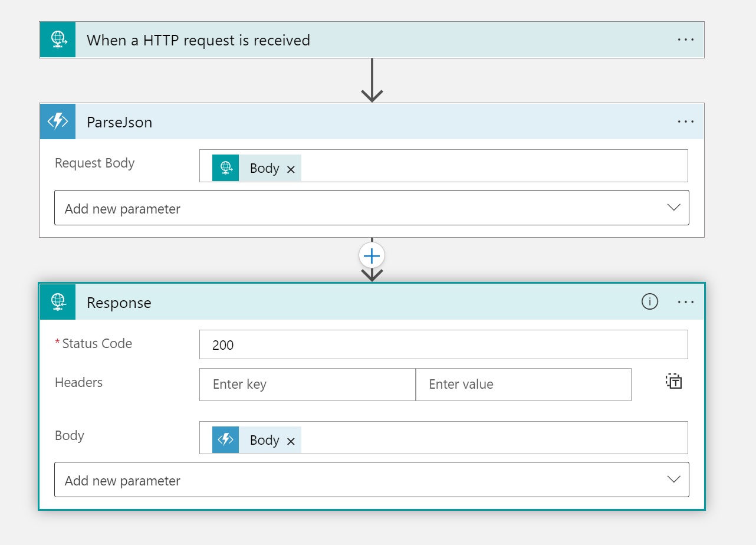Remove Body token from Response Body field
Screen dimensions: 756x545
(x=291, y=441)
